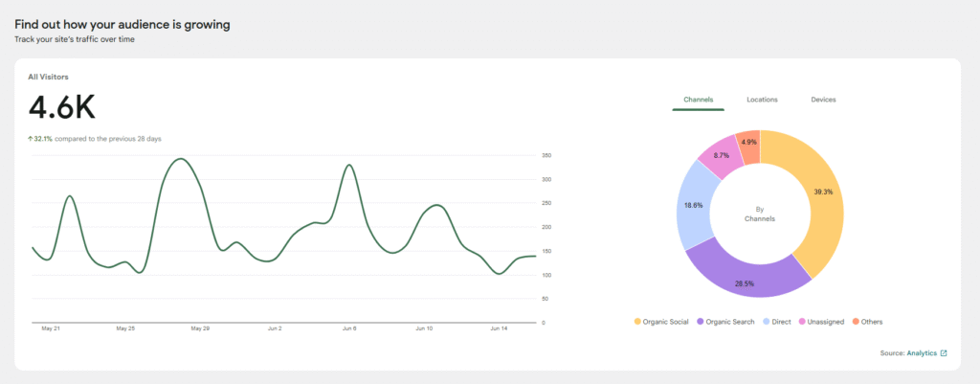The image size is (980, 384).
Task: Open the Devices tab
Action: point(823,100)
